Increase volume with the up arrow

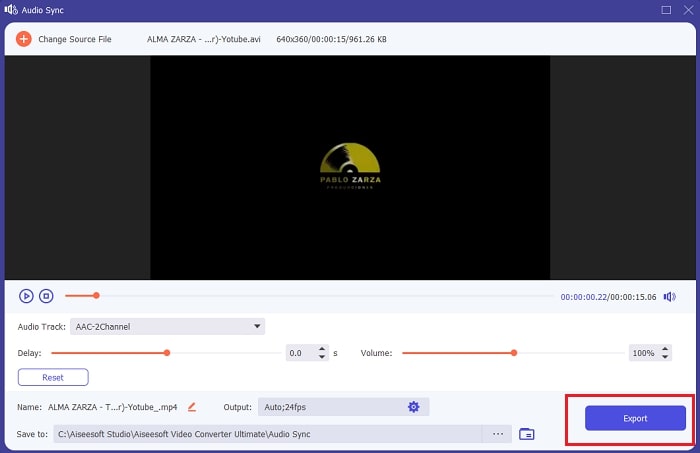[665, 349]
